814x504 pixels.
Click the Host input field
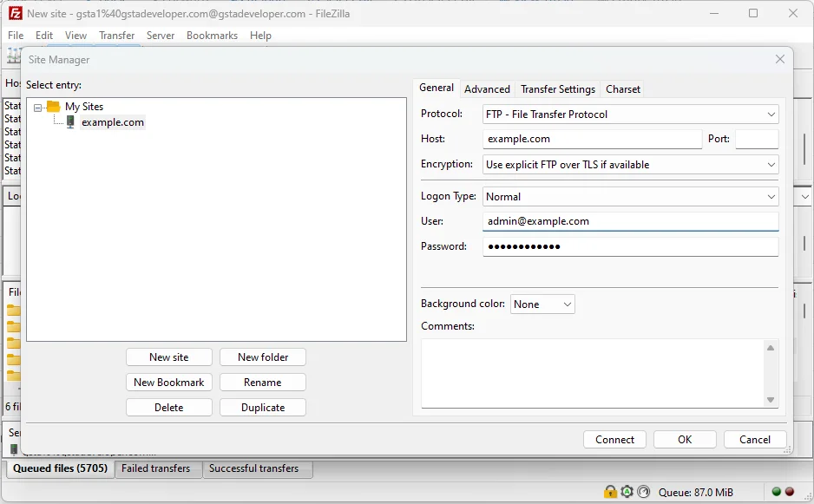[x=593, y=139]
